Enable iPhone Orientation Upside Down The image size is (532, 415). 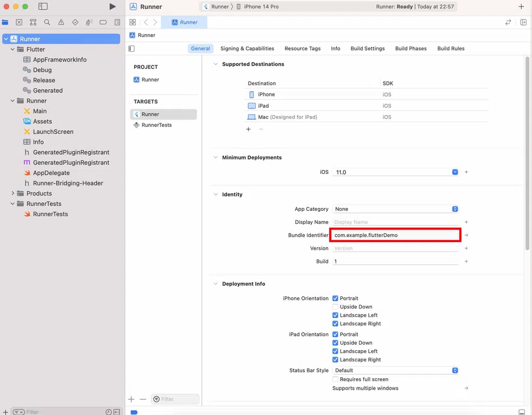335,307
